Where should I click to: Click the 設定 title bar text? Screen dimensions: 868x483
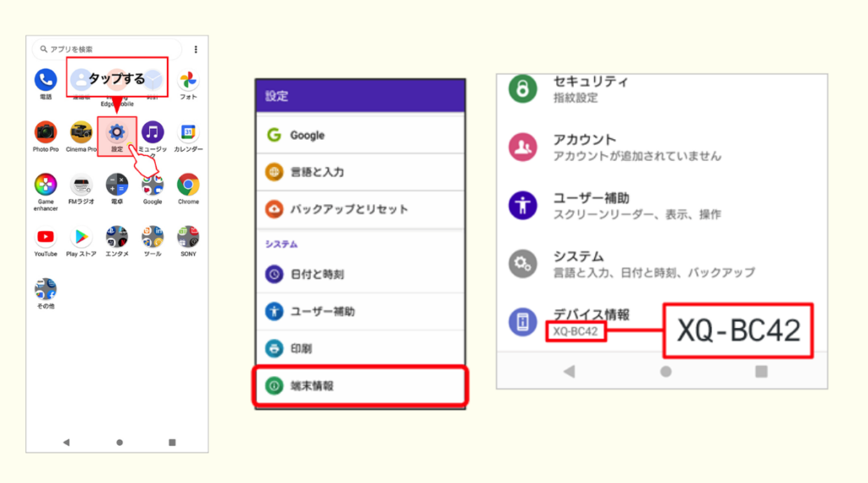(276, 97)
